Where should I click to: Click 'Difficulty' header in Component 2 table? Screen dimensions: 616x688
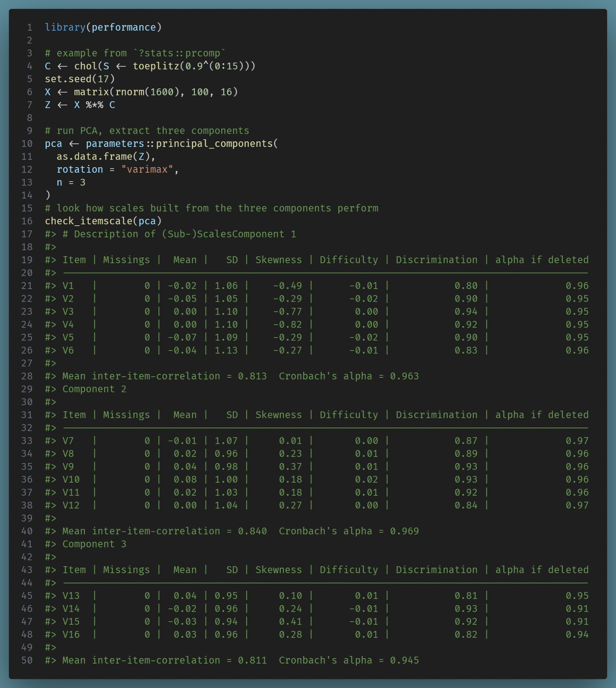(x=349, y=415)
